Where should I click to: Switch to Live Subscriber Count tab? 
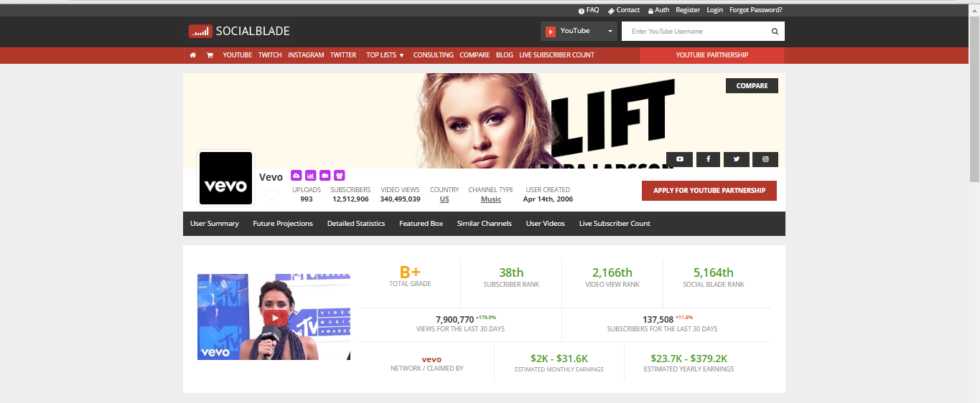point(615,224)
